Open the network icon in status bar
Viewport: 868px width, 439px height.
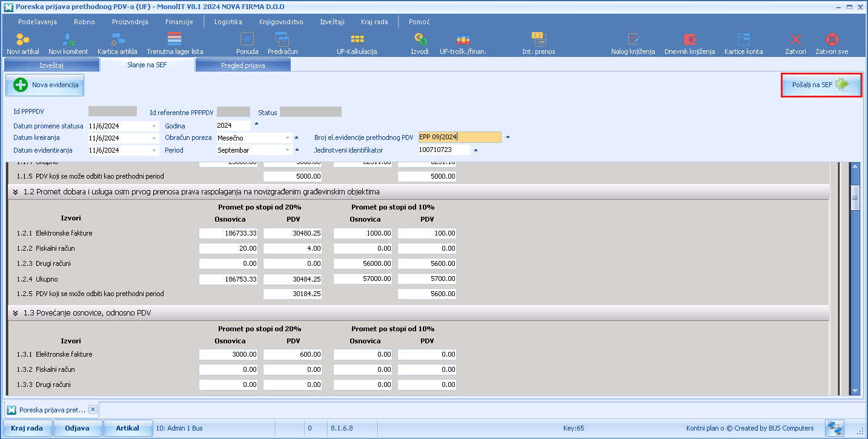pos(834,427)
